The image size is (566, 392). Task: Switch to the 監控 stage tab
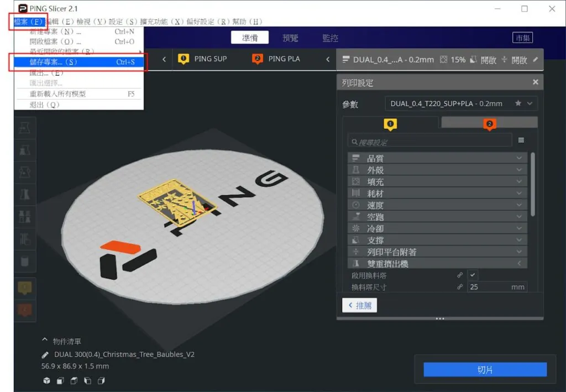click(x=330, y=38)
